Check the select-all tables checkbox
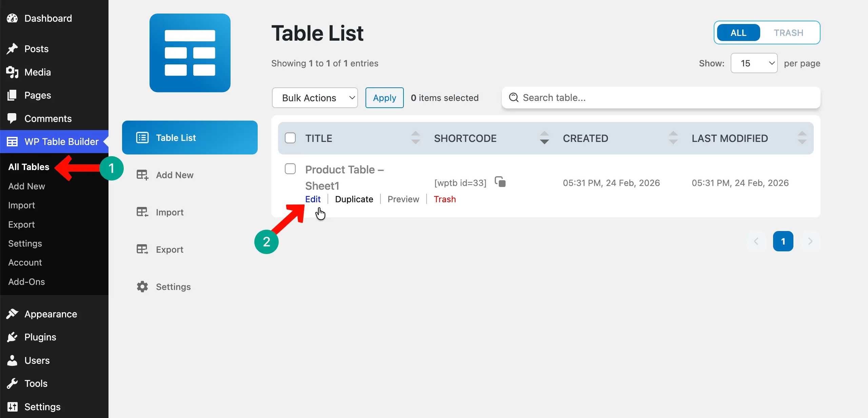Viewport: 868px width, 418px height. pyautogui.click(x=290, y=138)
